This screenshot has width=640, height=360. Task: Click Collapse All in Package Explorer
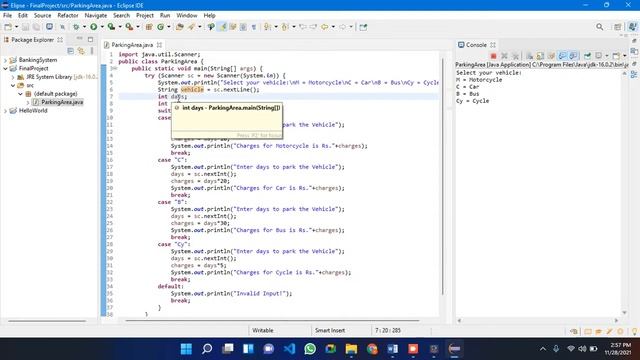[71, 51]
